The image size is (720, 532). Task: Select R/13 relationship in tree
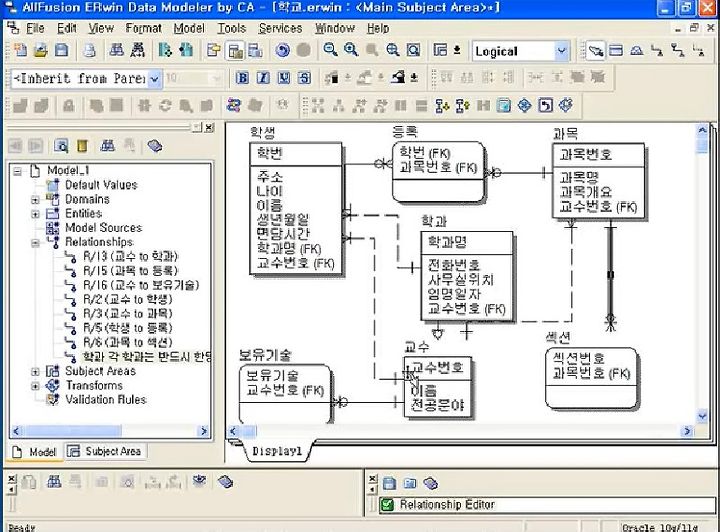click(x=130, y=256)
